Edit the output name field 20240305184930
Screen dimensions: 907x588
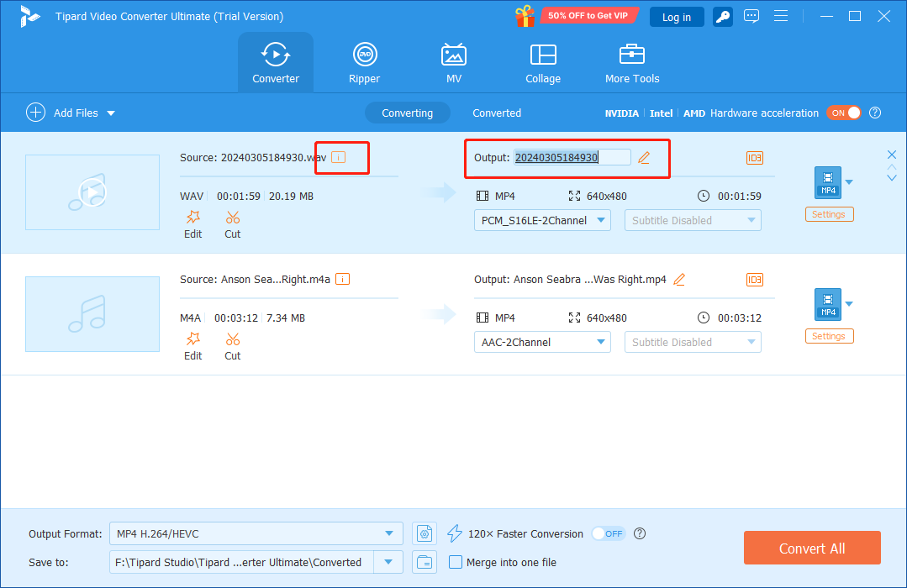pos(572,157)
